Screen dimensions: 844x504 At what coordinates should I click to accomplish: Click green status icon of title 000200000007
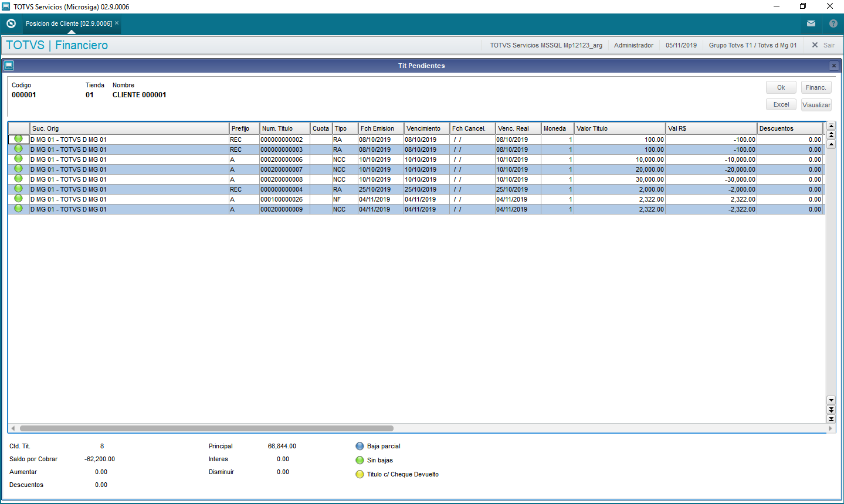pos(18,169)
